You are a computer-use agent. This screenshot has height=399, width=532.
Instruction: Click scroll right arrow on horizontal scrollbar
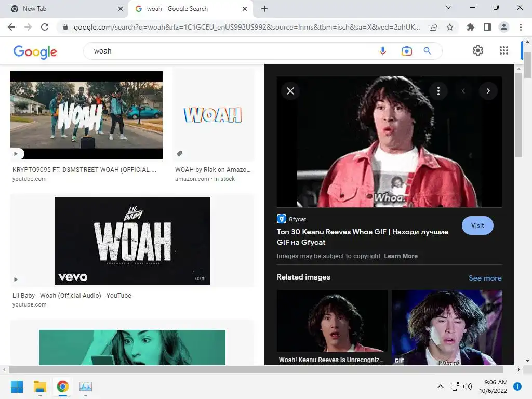coord(518,369)
